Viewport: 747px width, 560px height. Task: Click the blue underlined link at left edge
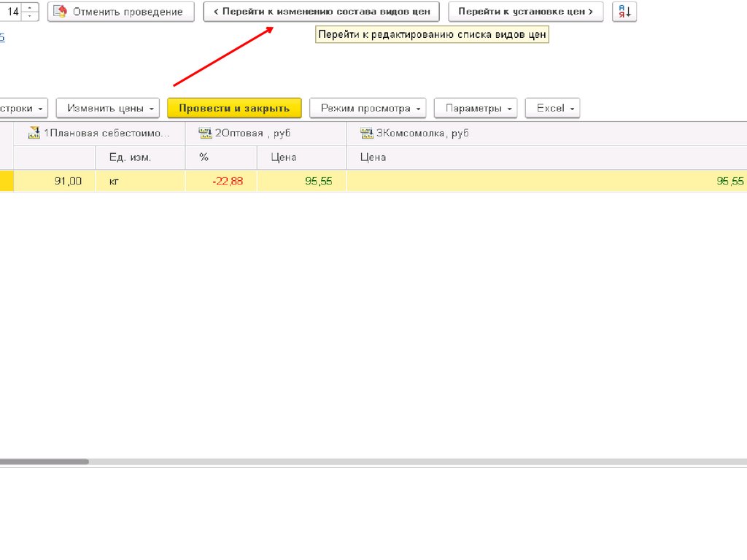(x=1, y=38)
